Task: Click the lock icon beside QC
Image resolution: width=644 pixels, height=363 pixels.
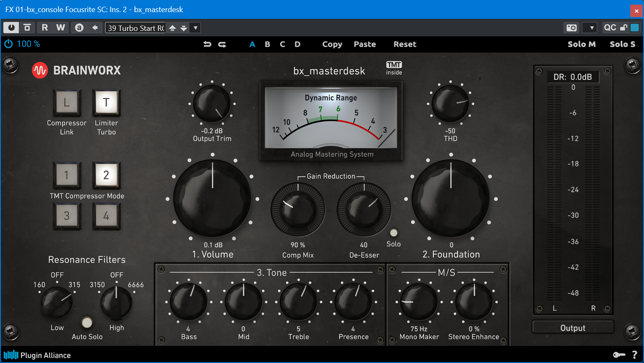Action: click(624, 28)
